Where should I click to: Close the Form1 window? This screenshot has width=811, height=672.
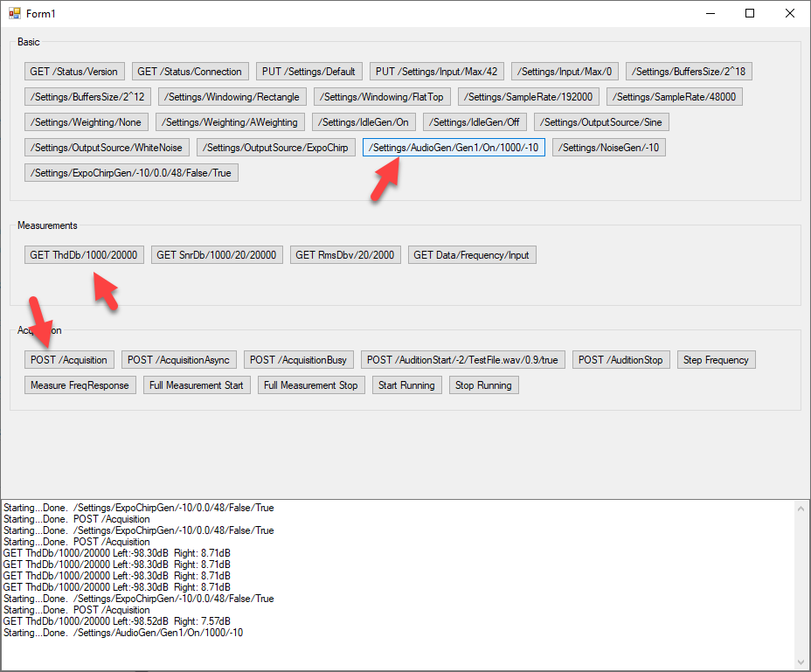(790, 13)
